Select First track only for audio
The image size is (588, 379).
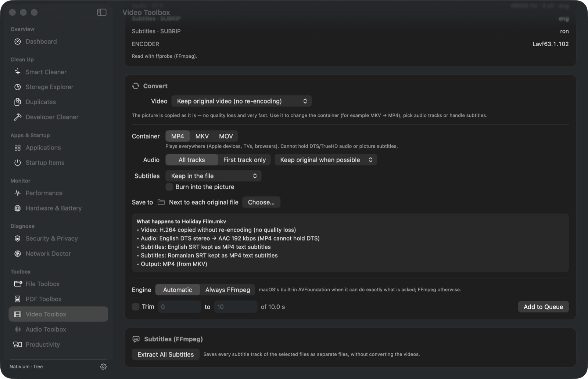pos(244,160)
